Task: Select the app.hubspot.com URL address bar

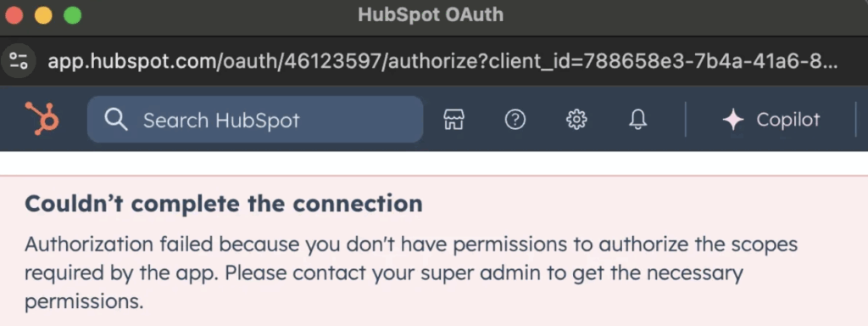Action: (442, 61)
